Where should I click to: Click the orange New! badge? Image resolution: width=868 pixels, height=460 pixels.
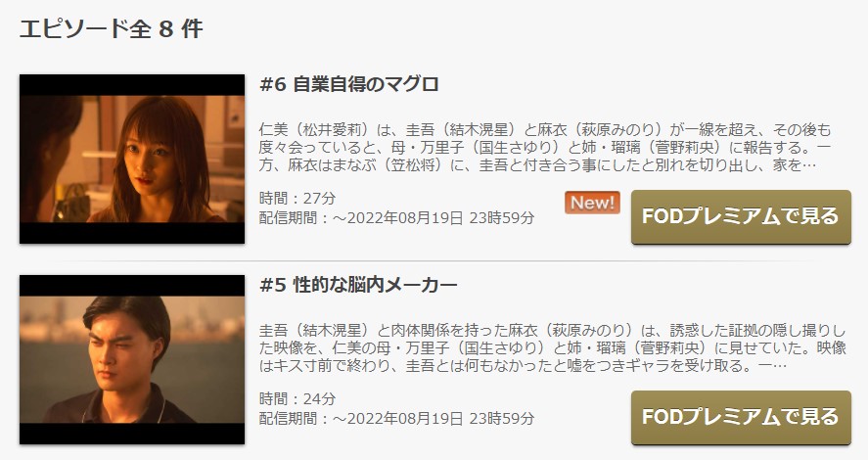(x=592, y=203)
